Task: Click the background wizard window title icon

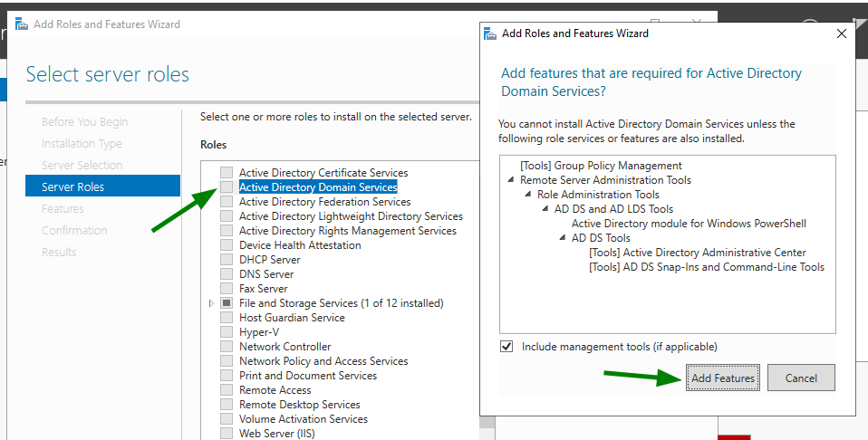Action: [22, 24]
